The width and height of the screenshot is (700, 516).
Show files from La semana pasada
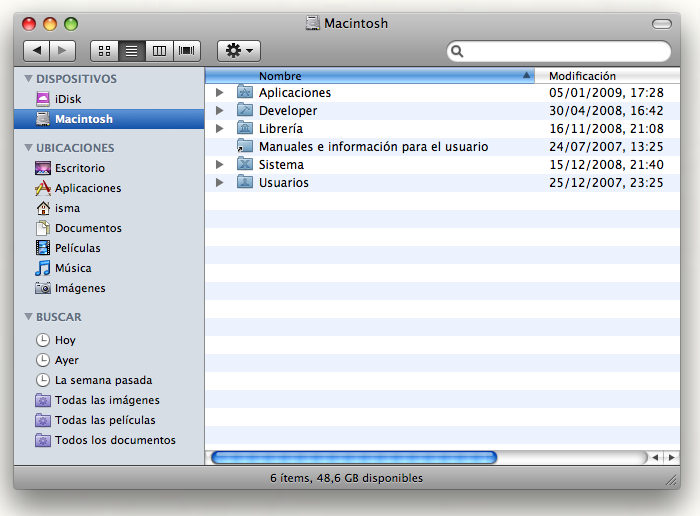109,380
